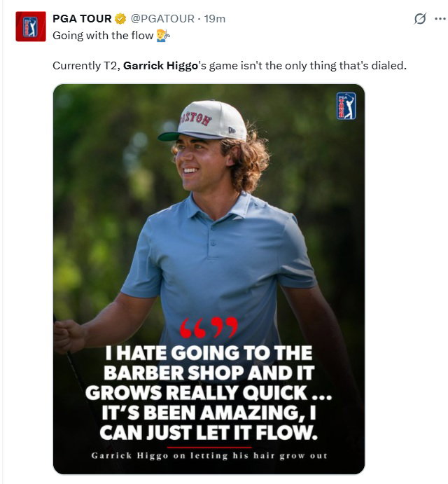
Task: Open the PGA TOUR display name link
Action: [82, 19]
